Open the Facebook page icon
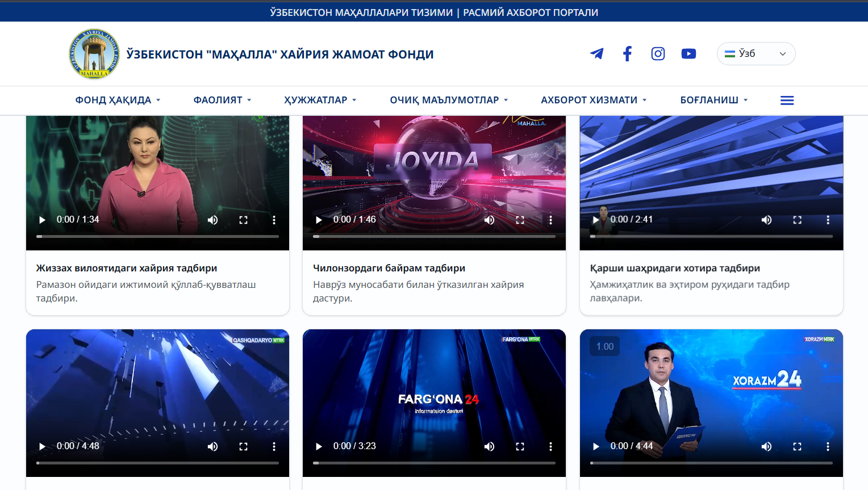868x490 pixels. (627, 54)
